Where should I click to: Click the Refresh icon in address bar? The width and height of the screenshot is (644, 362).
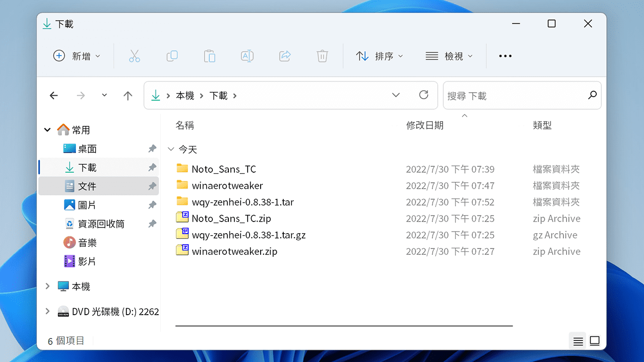pyautogui.click(x=423, y=95)
